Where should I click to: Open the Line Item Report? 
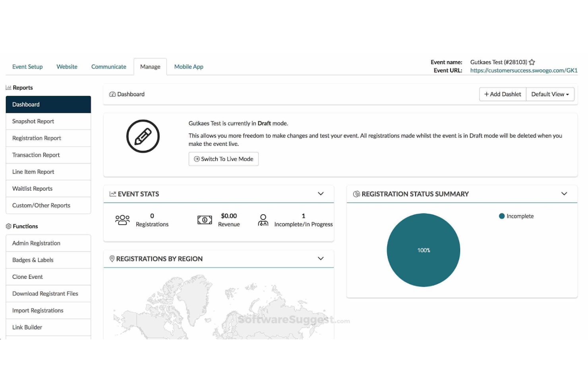point(48,172)
